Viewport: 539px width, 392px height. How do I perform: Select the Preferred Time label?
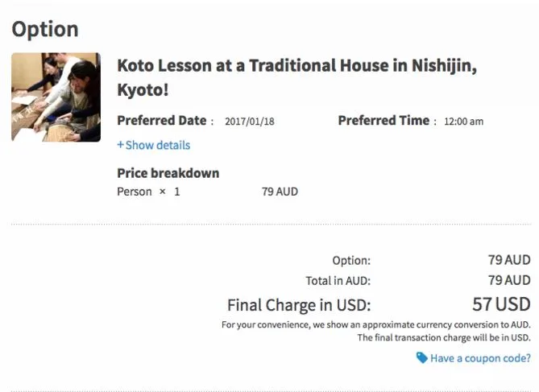point(384,121)
